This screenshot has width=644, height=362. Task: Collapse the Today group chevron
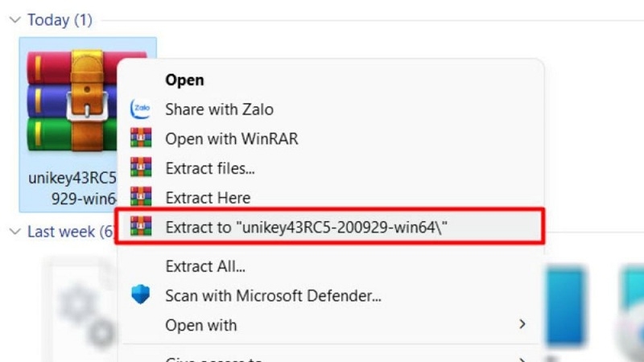15,20
